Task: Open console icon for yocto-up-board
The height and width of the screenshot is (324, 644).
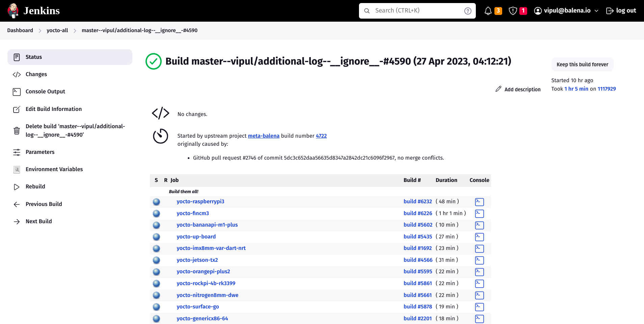Action: point(480,237)
